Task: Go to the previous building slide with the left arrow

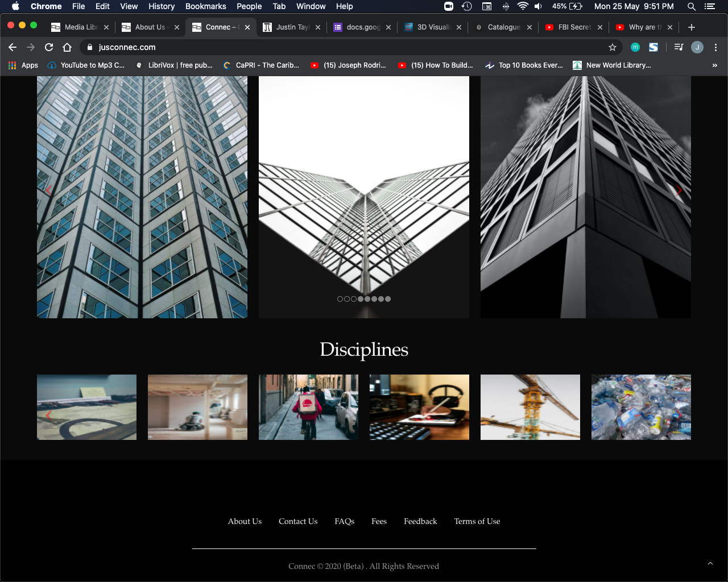Action: (49, 190)
